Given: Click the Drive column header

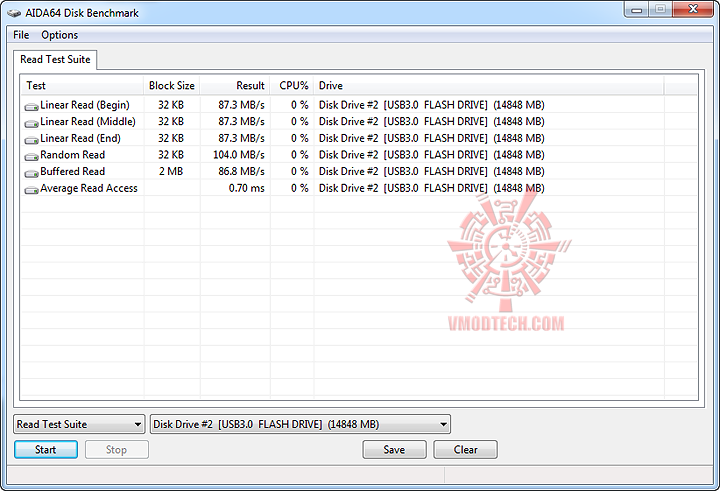Looking at the screenshot, I should coord(489,85).
